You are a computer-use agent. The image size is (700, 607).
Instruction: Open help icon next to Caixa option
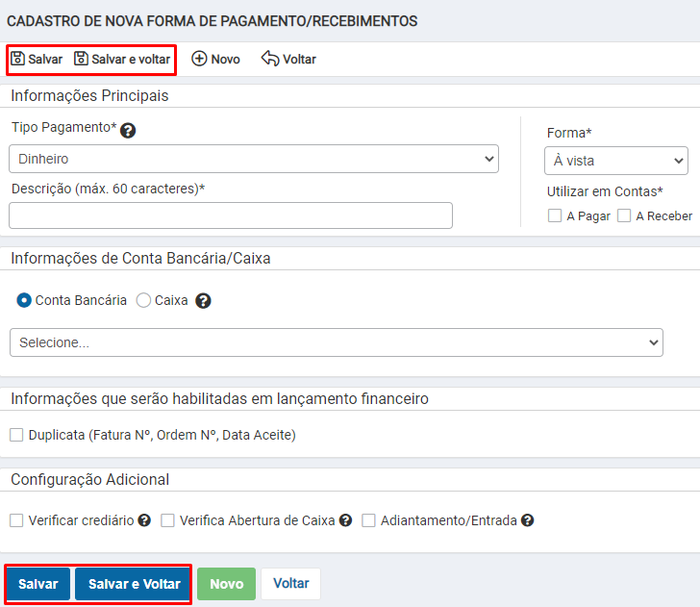203,300
